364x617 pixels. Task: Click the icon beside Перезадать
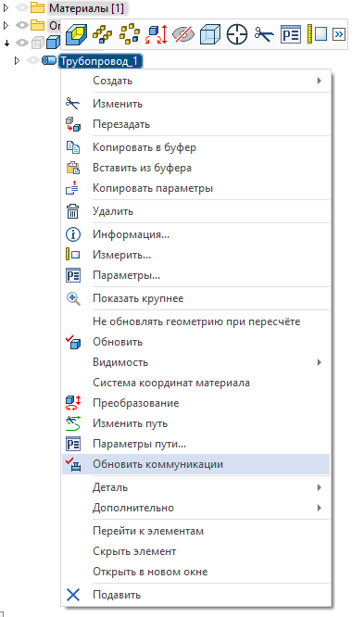coord(73,124)
